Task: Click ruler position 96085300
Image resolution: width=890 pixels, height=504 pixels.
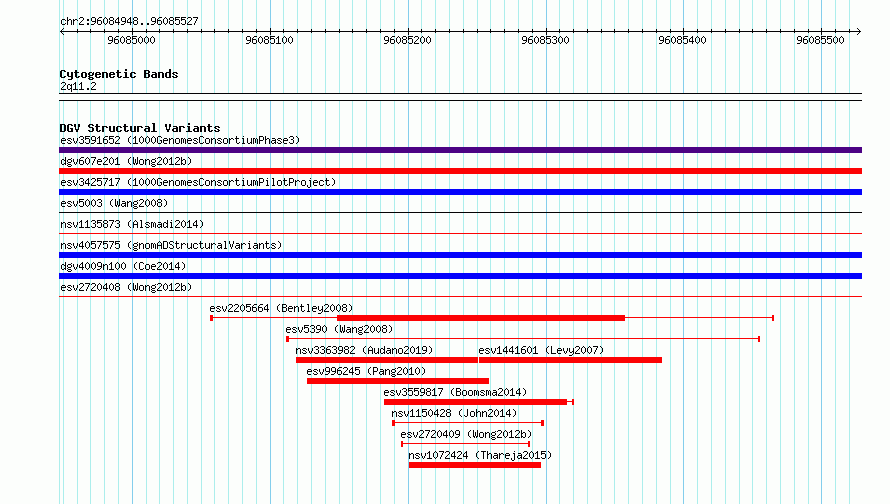Action: pyautogui.click(x=545, y=40)
